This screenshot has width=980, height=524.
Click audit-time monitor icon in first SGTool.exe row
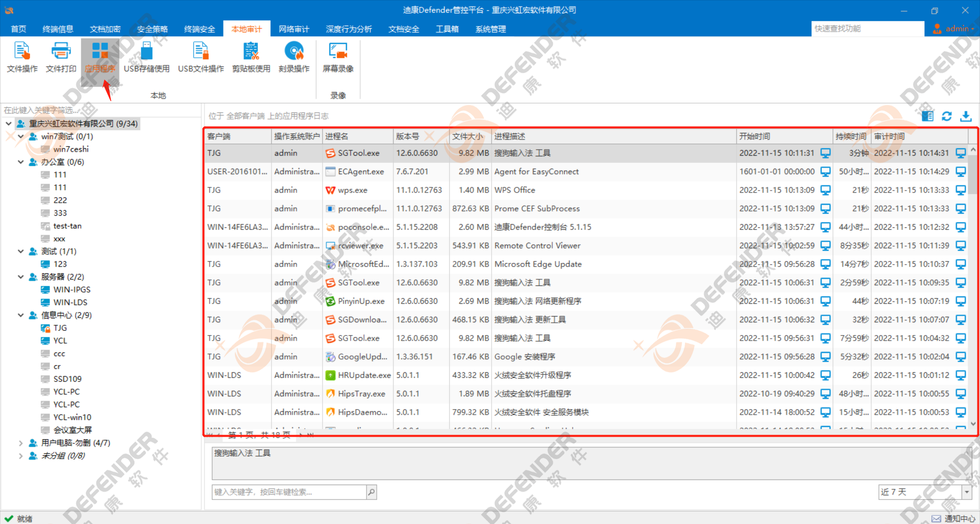pos(961,153)
